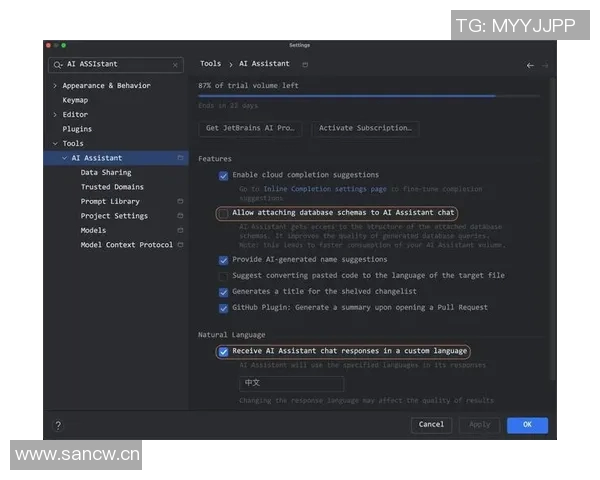Expand the Editor settings node

pyautogui.click(x=55, y=115)
